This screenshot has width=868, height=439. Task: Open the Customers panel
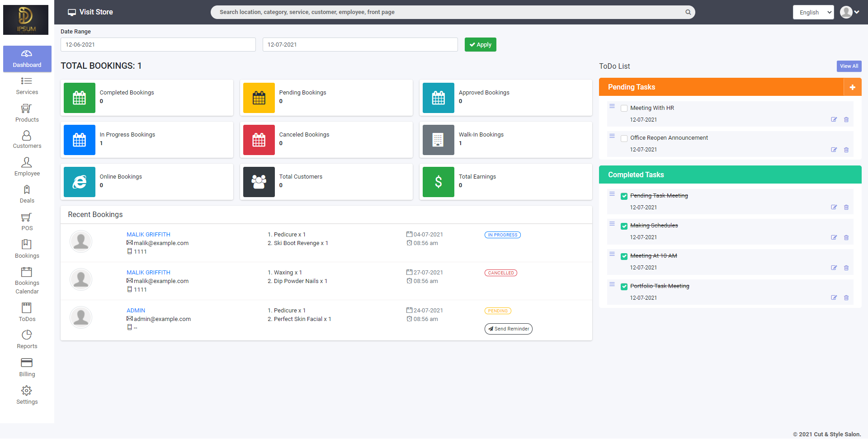[27, 139]
